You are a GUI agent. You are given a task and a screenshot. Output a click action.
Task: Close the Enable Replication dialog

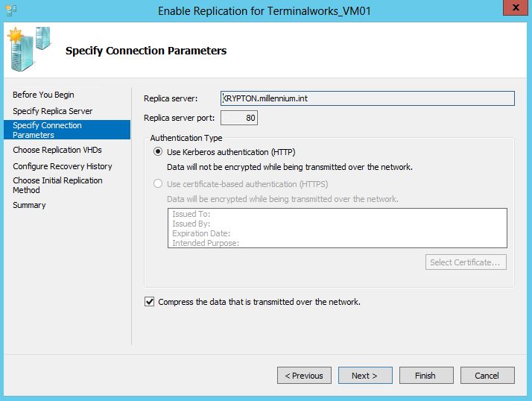coord(515,7)
